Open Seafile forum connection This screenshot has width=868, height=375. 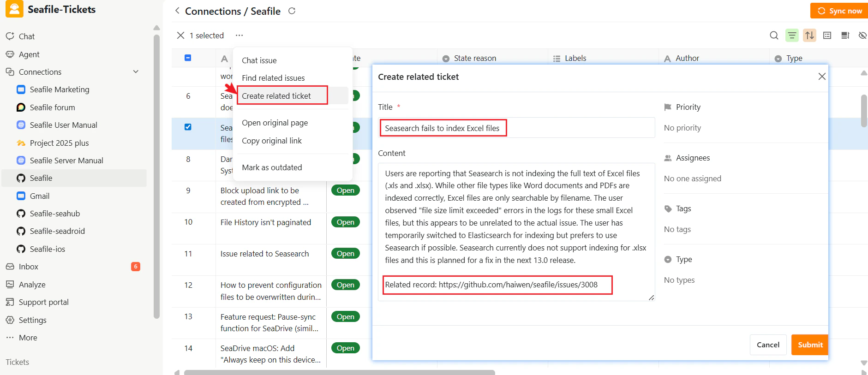[52, 107]
